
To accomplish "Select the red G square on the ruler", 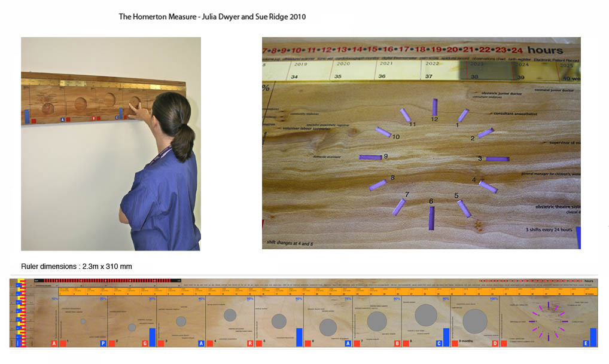I will tap(145, 344).
